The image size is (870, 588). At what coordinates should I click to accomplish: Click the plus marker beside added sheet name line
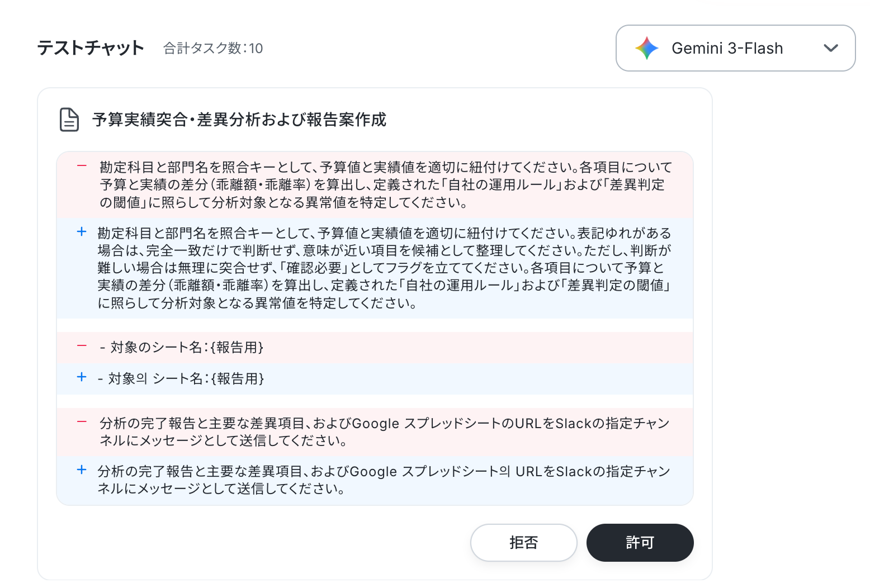pos(82,377)
